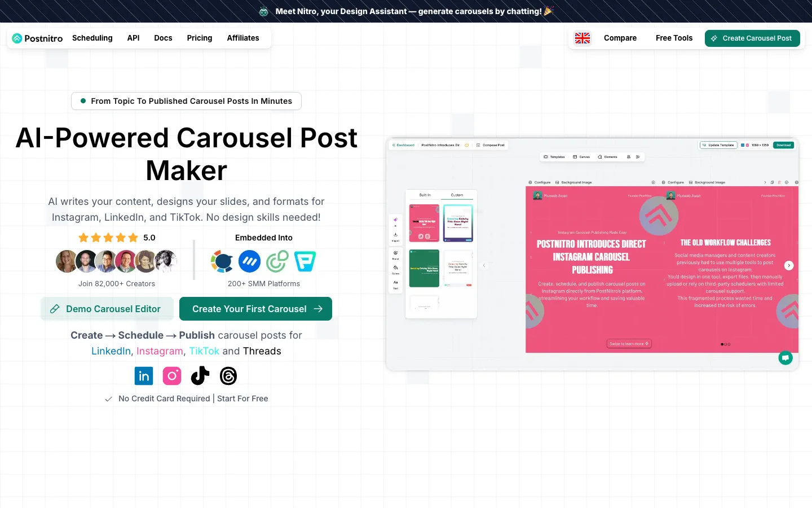Click the green double-C platform logo
Viewport: 812px width, 508px height.
[x=277, y=261]
